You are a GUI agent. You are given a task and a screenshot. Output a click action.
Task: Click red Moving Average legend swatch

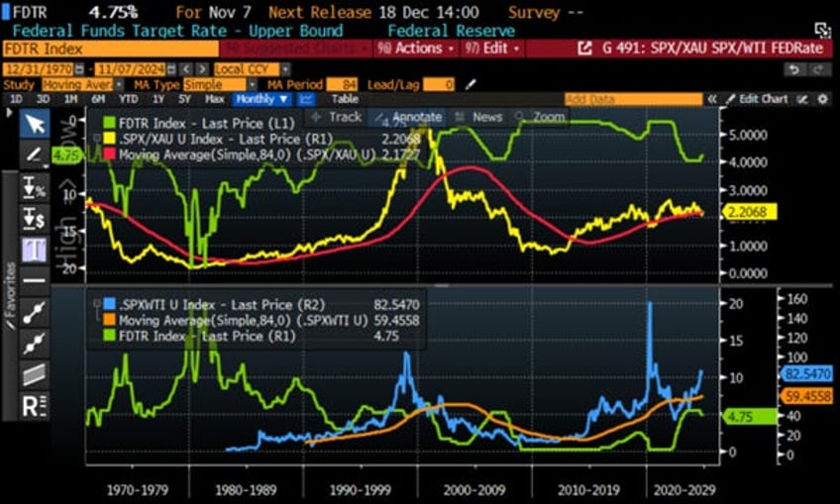[x=109, y=154]
